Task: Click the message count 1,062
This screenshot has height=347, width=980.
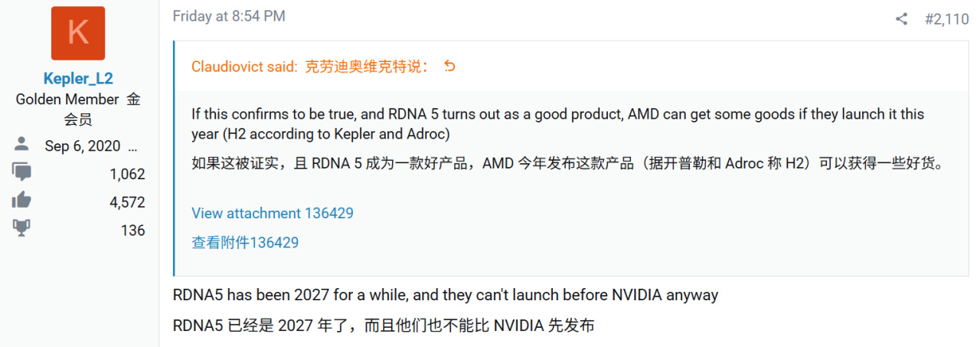Action: (127, 174)
